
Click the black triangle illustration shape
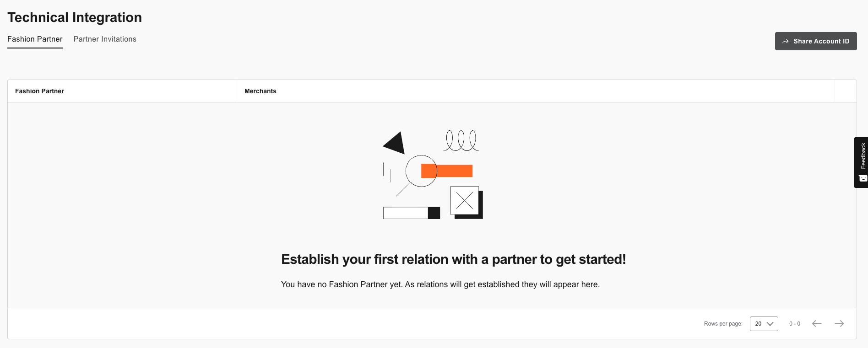(x=395, y=143)
